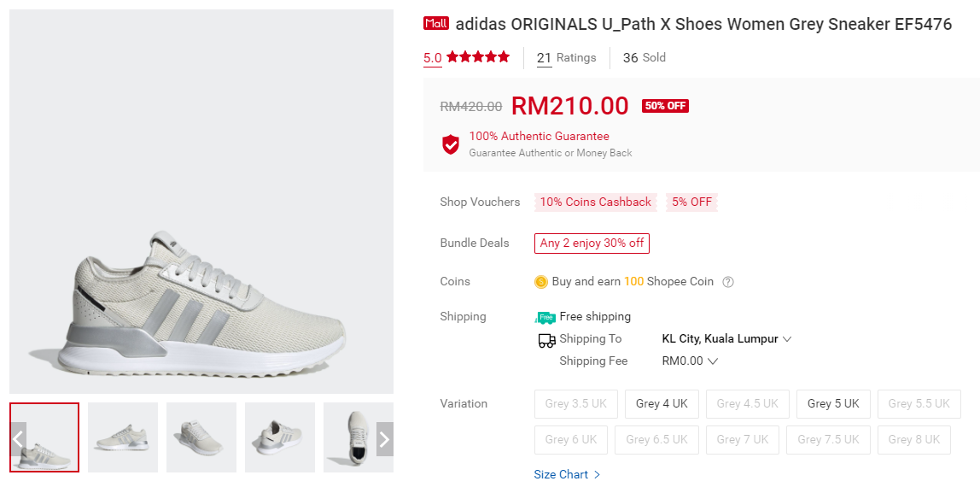Click the Shopee Coin help question-mark icon
The height and width of the screenshot is (487, 980).
pos(728,282)
